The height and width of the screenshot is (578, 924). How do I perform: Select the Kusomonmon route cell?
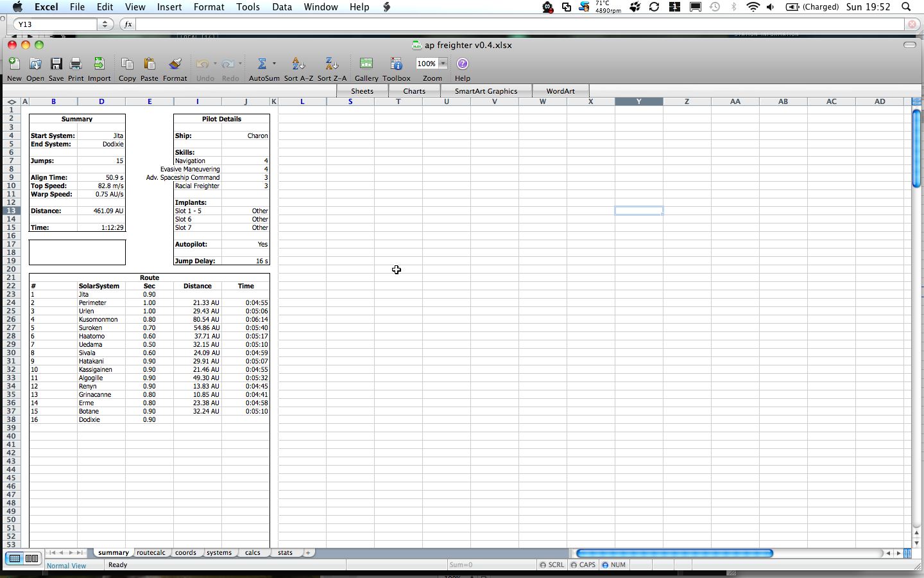(x=101, y=319)
